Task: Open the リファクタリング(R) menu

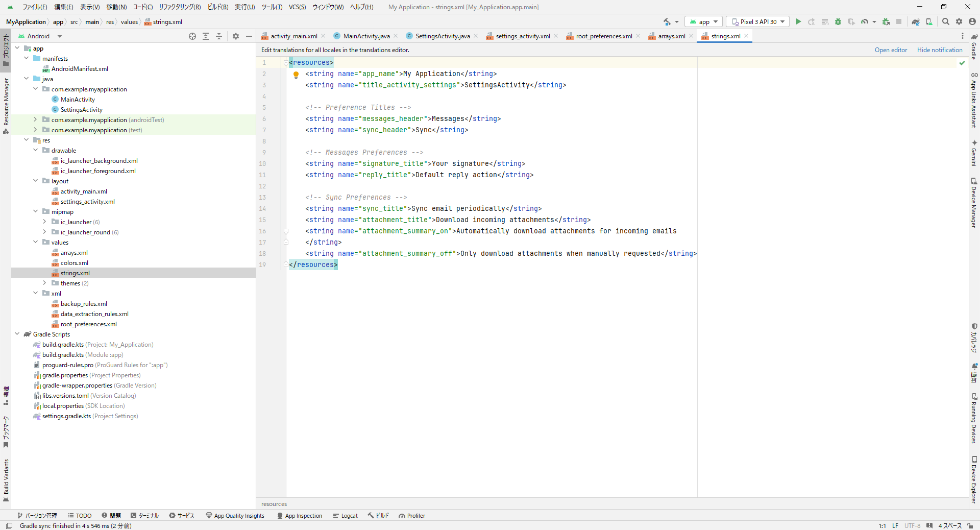Action: point(180,7)
